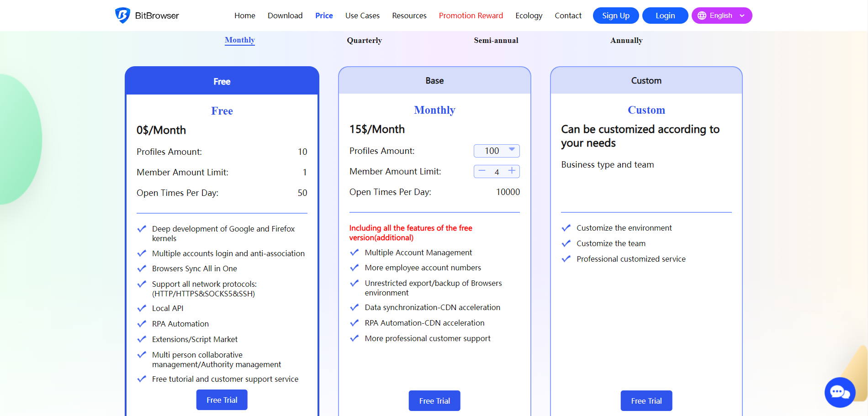The height and width of the screenshot is (416, 868).
Task: Start Free Trial on Base plan
Action: click(x=434, y=401)
